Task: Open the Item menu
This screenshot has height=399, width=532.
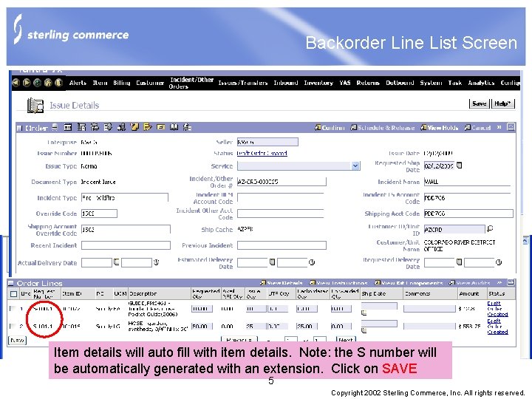Action: 100,83
